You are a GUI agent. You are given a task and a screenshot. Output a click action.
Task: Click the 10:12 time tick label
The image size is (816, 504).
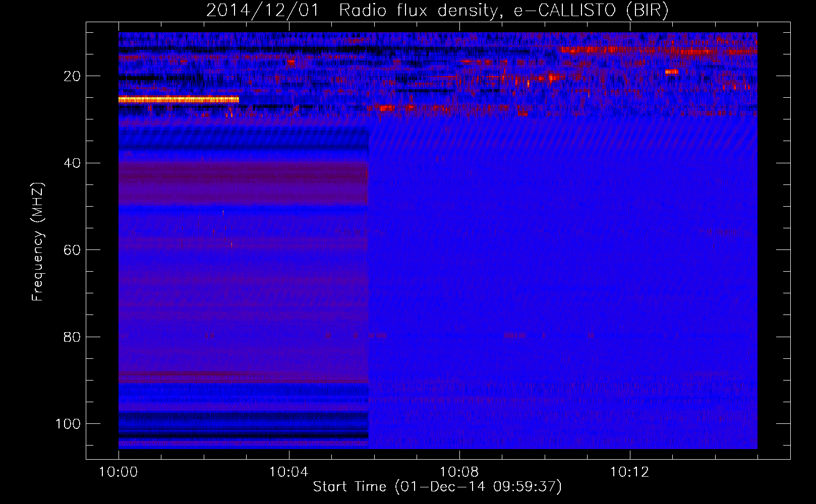[x=629, y=472]
